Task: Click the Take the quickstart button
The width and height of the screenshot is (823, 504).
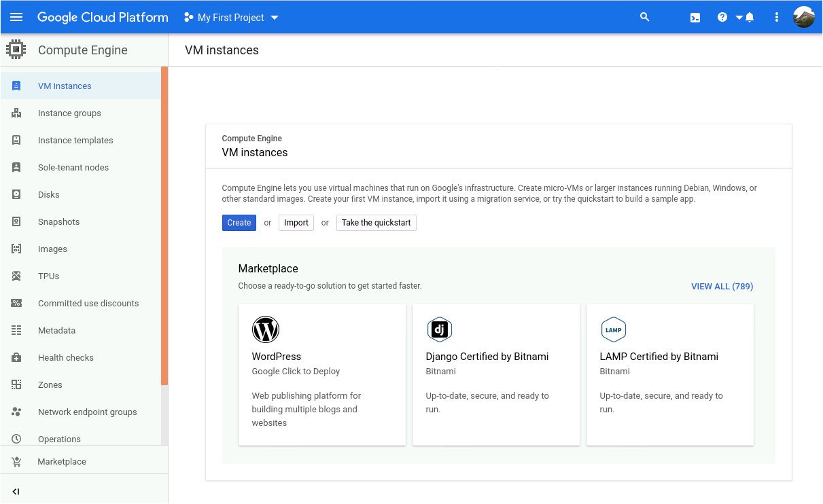Action: coord(377,223)
